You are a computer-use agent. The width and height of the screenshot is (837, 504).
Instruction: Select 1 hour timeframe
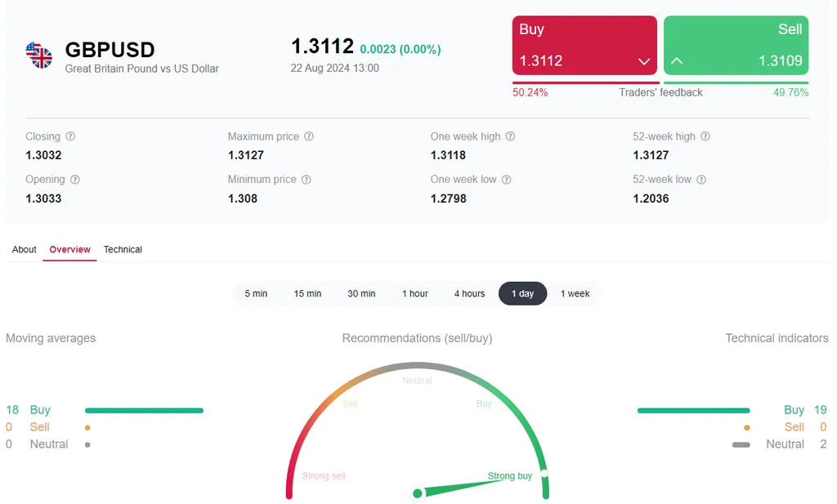coord(415,294)
